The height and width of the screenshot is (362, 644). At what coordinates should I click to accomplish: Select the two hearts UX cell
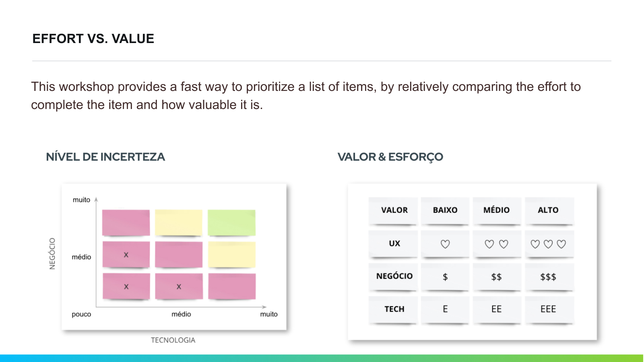[496, 244]
